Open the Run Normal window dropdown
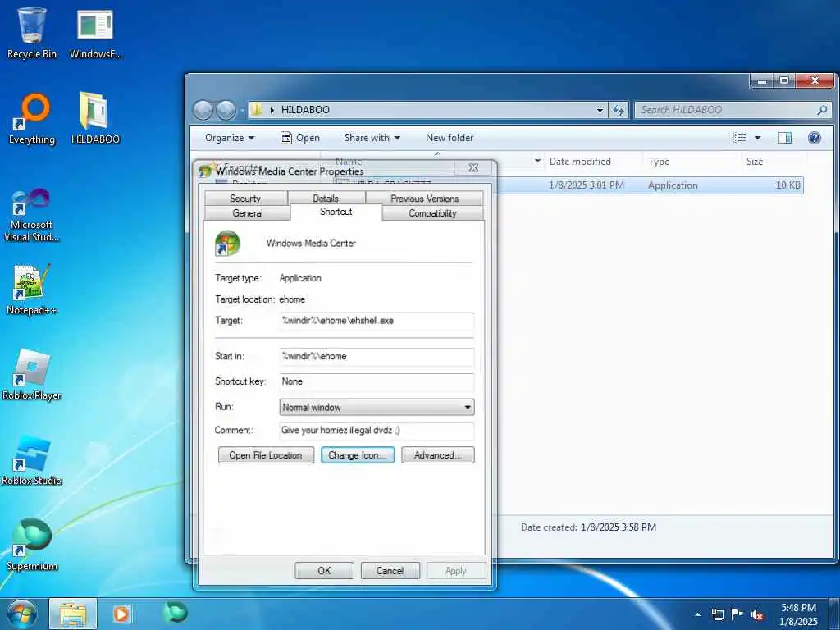The image size is (840, 630). pos(377,407)
